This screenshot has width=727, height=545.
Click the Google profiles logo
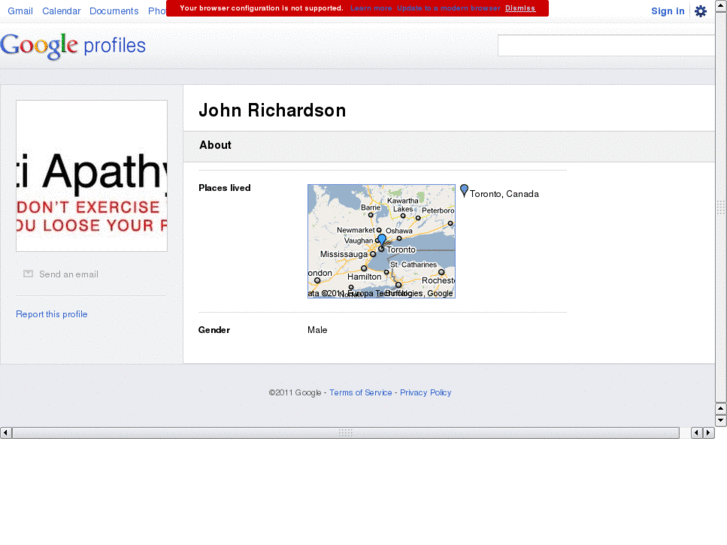[x=73, y=45]
